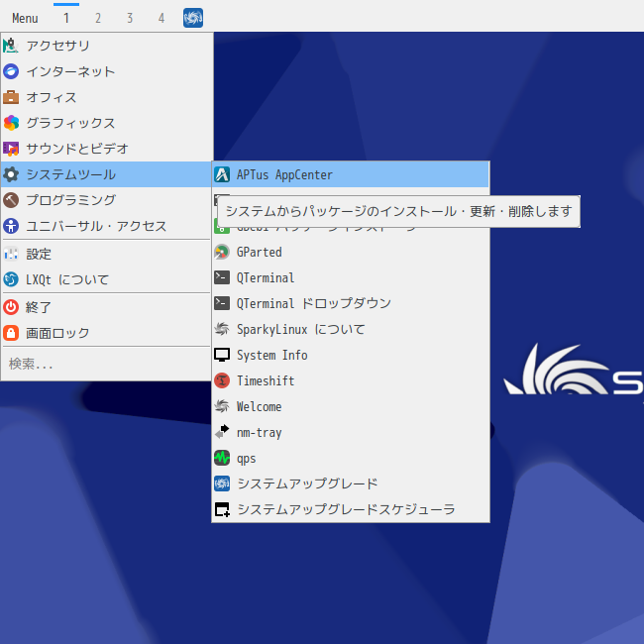
Task: Click the qps process monitor icon
Action: [x=222, y=458]
